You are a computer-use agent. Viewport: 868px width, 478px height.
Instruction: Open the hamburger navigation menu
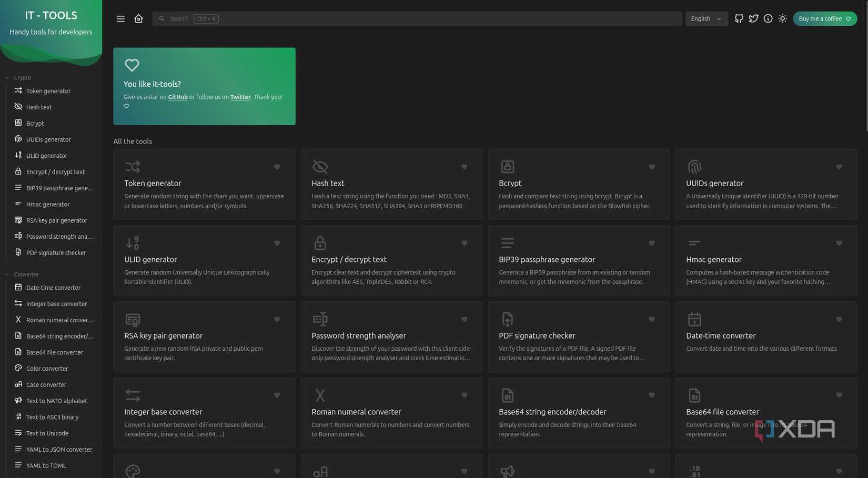coord(120,18)
